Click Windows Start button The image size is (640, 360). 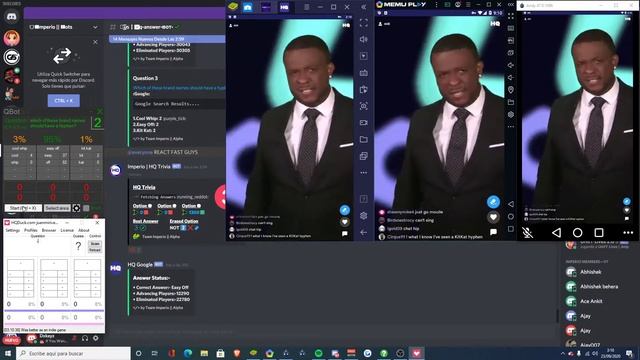(7, 353)
